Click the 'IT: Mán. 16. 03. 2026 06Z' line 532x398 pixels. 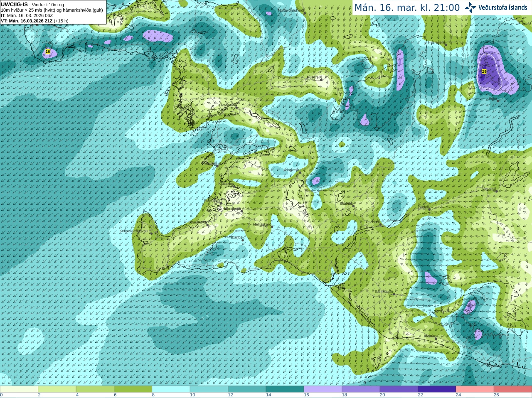point(27,15)
